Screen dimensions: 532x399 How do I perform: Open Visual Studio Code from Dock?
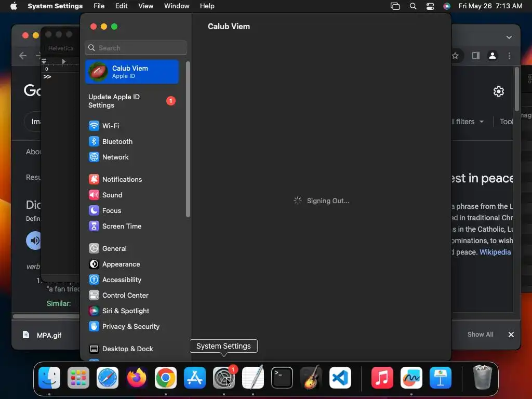click(340, 378)
